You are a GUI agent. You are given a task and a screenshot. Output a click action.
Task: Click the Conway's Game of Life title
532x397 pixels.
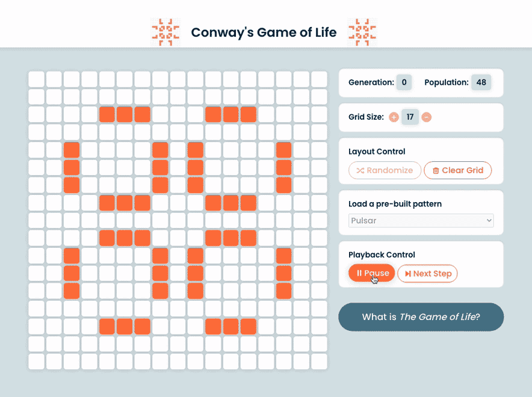click(264, 32)
